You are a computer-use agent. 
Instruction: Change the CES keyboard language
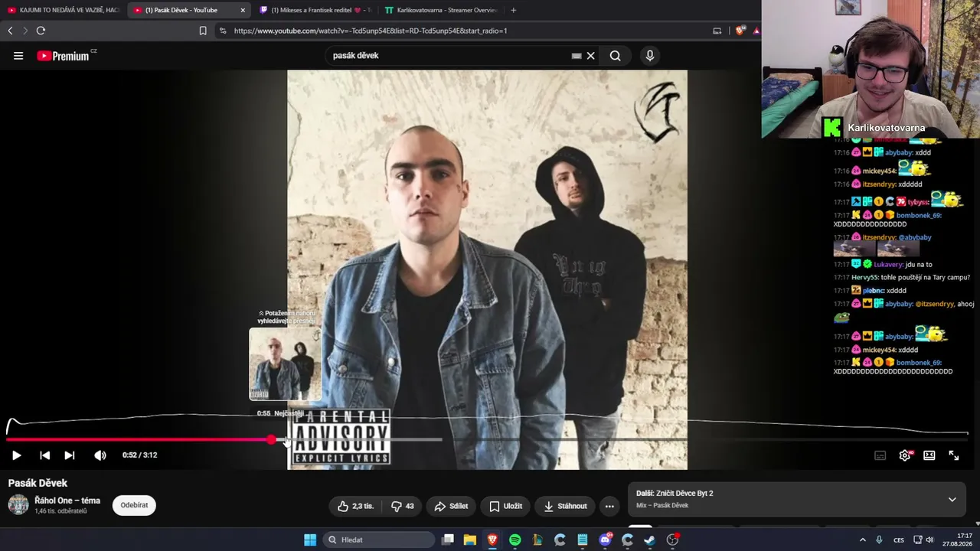[899, 540]
